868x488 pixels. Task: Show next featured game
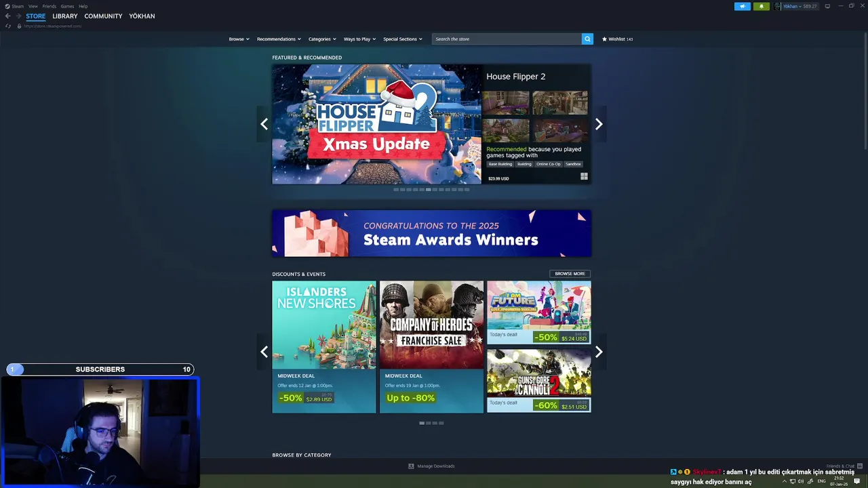coord(599,124)
